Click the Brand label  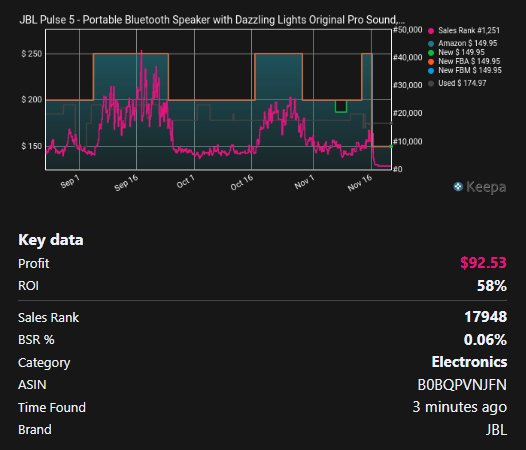click(x=35, y=430)
